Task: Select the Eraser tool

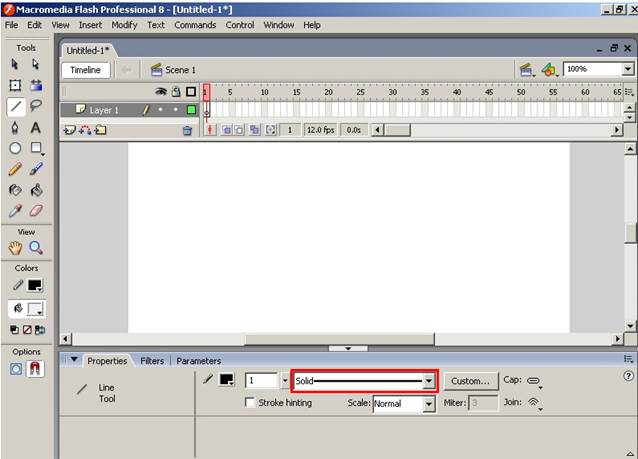Action: pyautogui.click(x=36, y=211)
